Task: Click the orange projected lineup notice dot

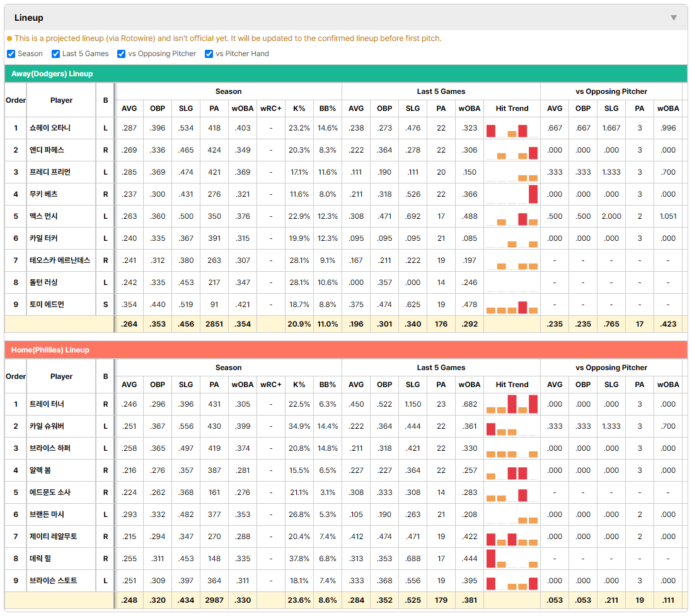Action: [9, 39]
